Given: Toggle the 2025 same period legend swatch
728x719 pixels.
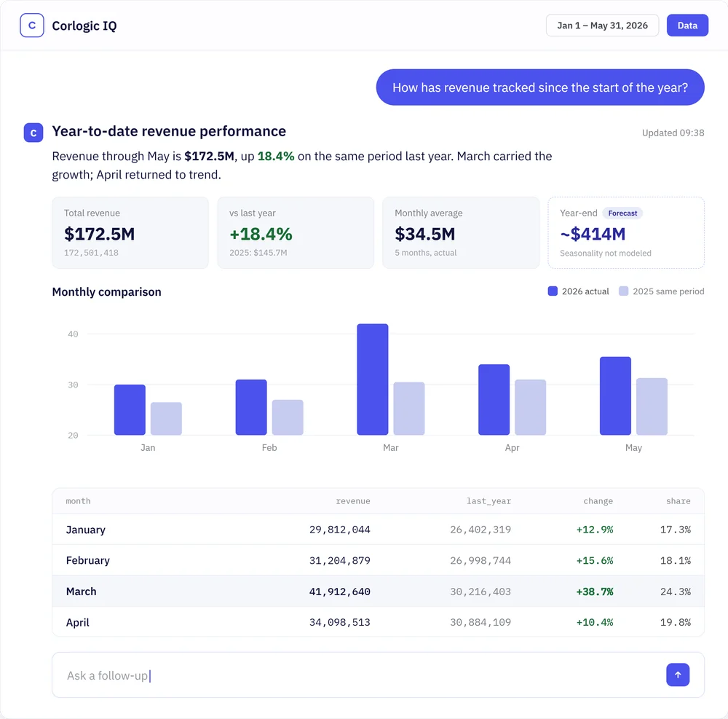Looking at the screenshot, I should (x=624, y=291).
